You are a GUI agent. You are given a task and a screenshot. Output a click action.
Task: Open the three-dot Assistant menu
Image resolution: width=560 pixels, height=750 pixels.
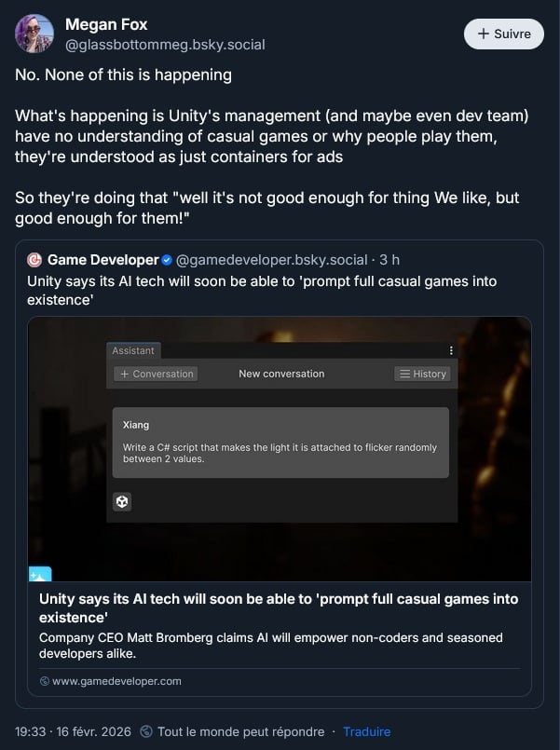point(450,350)
